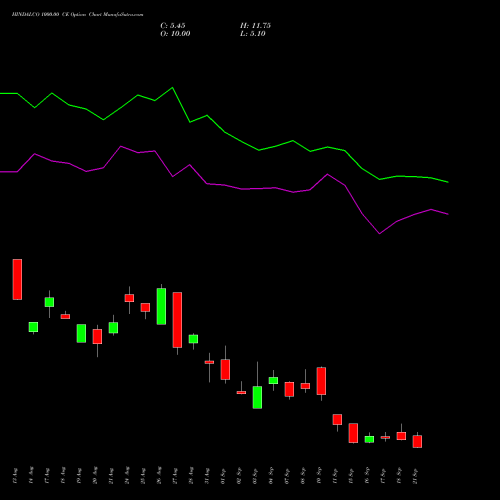Select the tall green candlestick above 26 Aug
500x500 pixels.
161,306
